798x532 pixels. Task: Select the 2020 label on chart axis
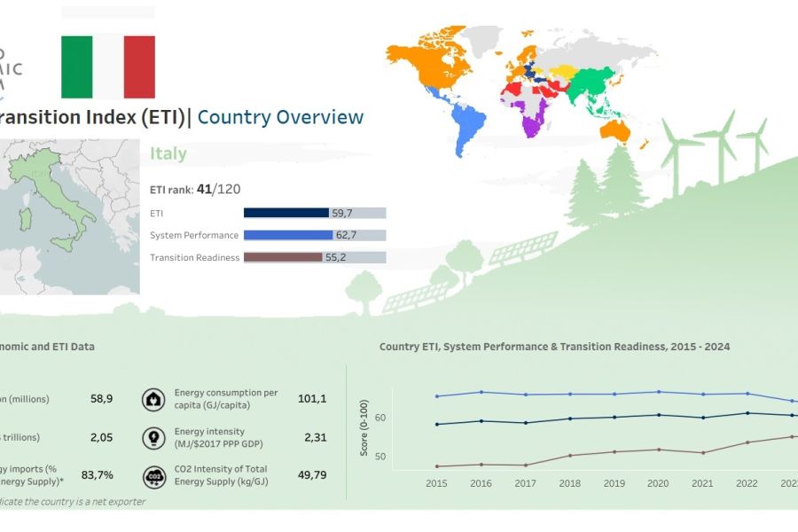tap(657, 483)
